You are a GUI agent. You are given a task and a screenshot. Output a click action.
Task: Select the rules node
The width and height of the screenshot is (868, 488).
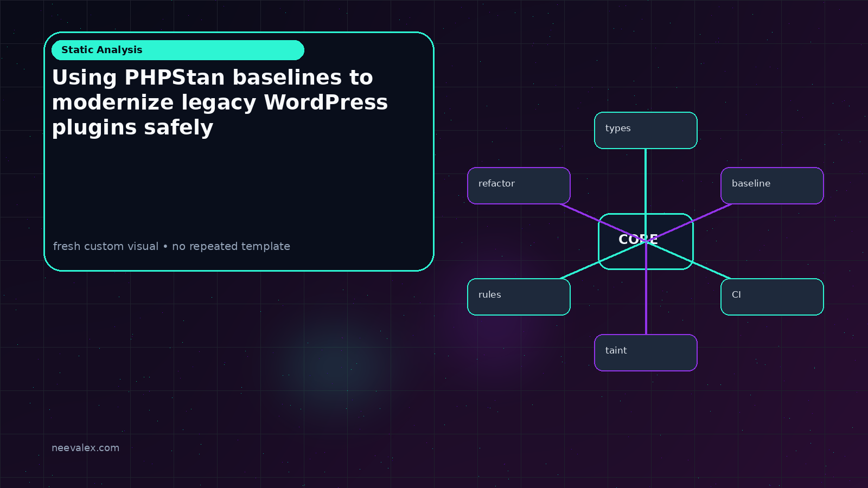click(519, 297)
